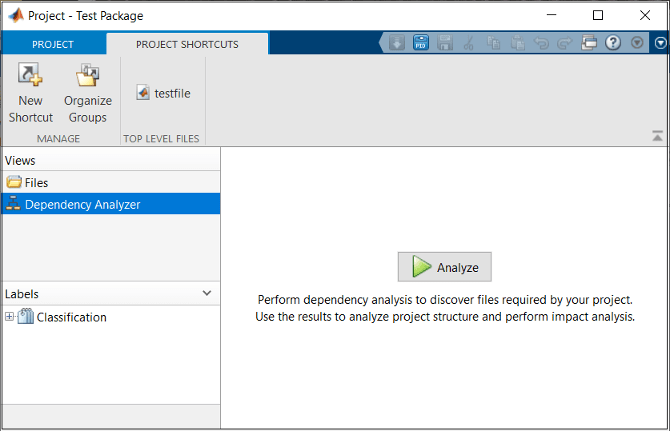
Task: Click the switch windows icon
Action: (x=589, y=43)
